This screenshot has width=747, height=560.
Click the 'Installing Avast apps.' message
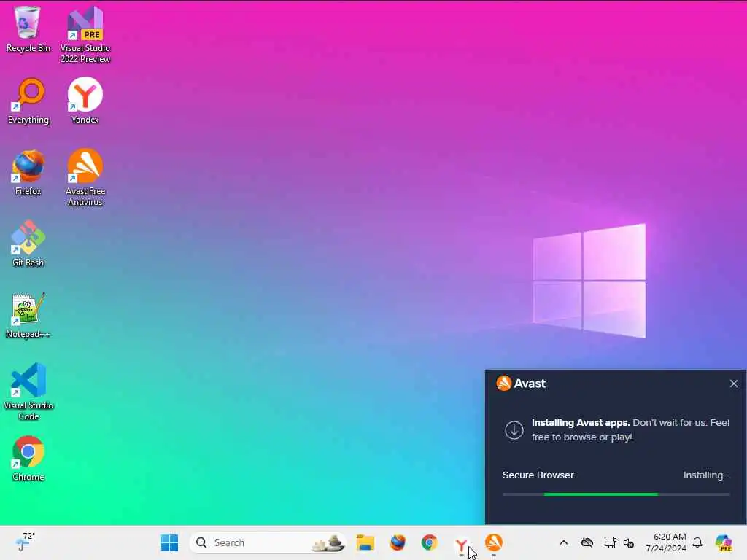point(581,422)
